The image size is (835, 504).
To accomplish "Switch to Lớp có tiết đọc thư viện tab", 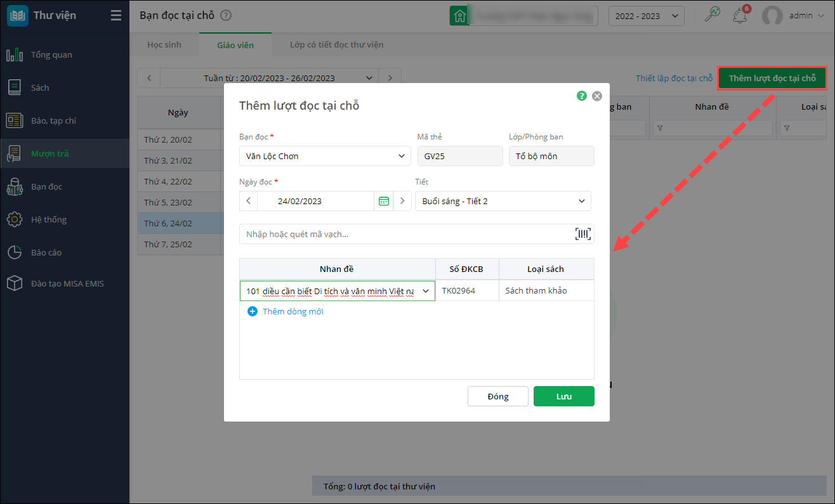I will click(336, 45).
